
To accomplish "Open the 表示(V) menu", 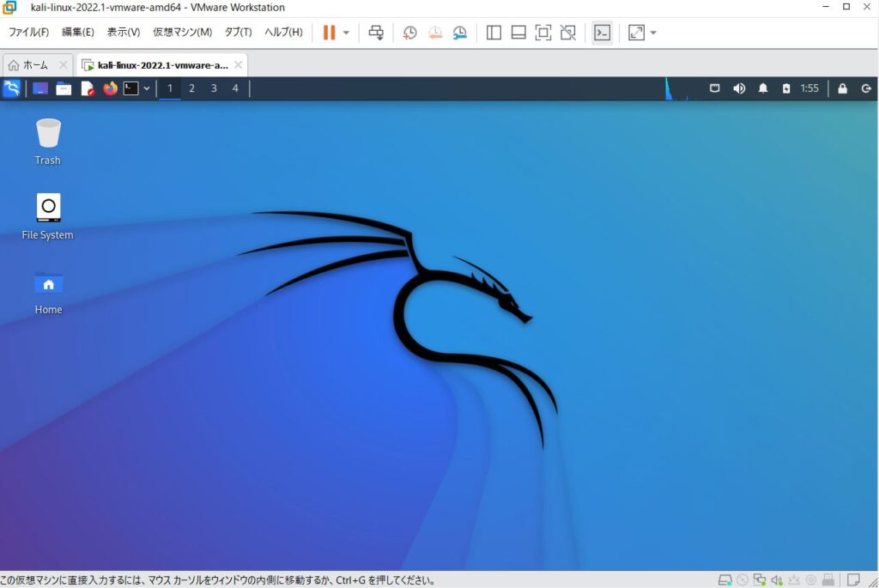I will (124, 32).
